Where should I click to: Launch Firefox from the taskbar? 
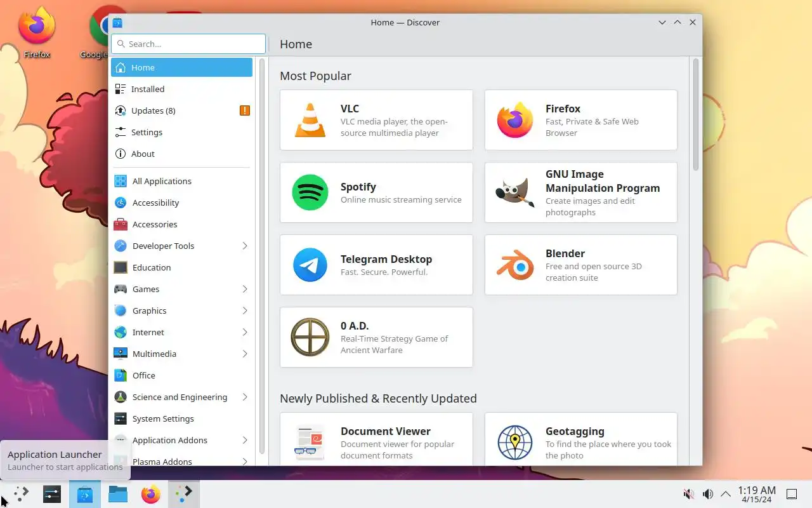click(x=151, y=494)
